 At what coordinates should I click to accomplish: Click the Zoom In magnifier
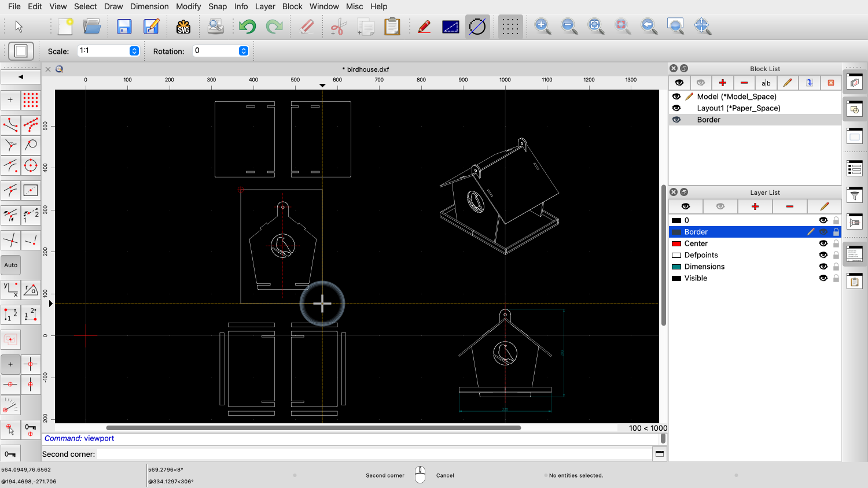(542, 26)
